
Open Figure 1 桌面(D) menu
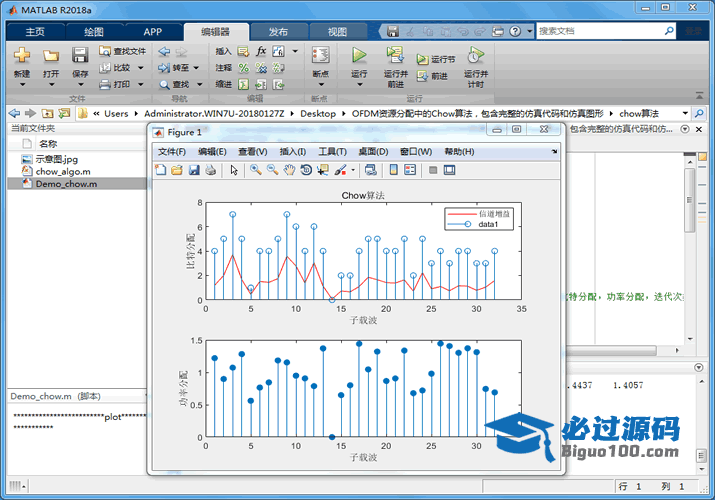tap(373, 152)
